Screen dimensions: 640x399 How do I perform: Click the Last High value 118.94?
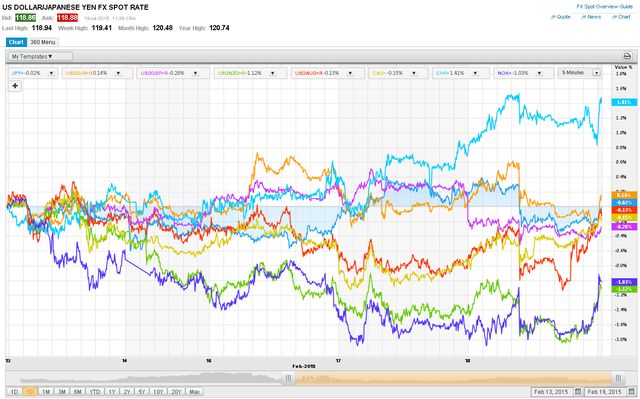[x=42, y=28]
